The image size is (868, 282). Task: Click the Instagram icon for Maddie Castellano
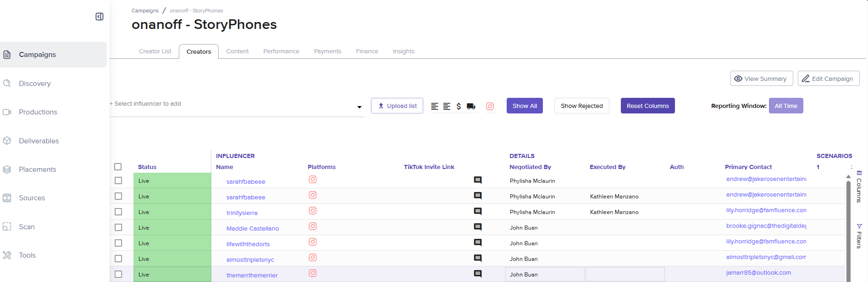pyautogui.click(x=313, y=226)
